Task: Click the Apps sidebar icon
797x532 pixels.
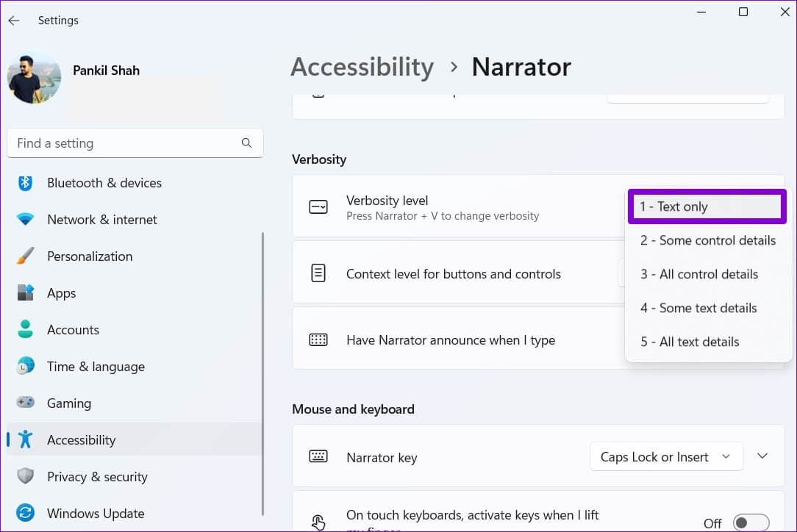Action: coord(25,293)
